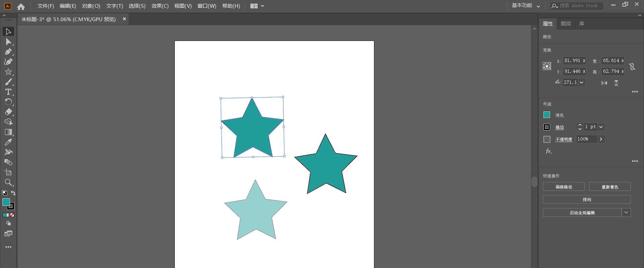Select the Type tool

[8, 92]
